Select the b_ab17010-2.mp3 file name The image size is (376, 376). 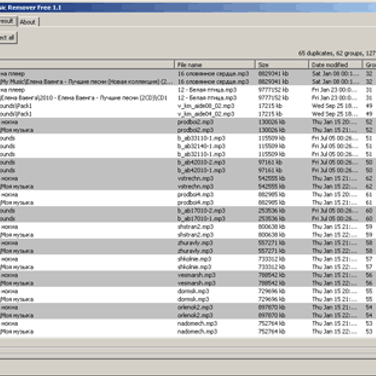coord(201,211)
